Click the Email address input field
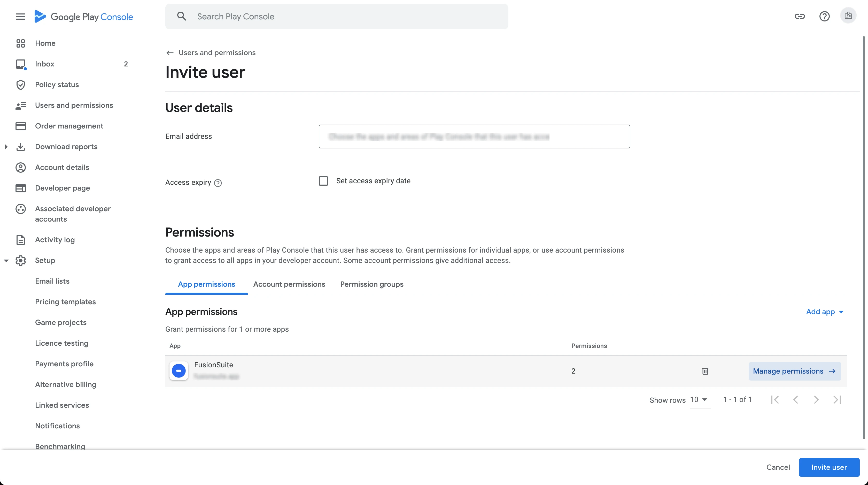Viewport: 868px width, 485px height. [474, 137]
